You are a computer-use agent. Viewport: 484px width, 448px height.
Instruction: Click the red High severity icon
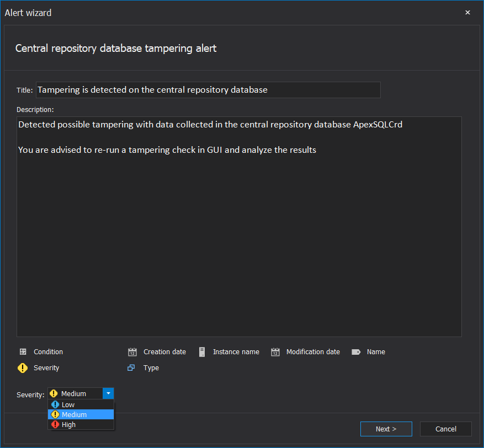click(x=55, y=424)
